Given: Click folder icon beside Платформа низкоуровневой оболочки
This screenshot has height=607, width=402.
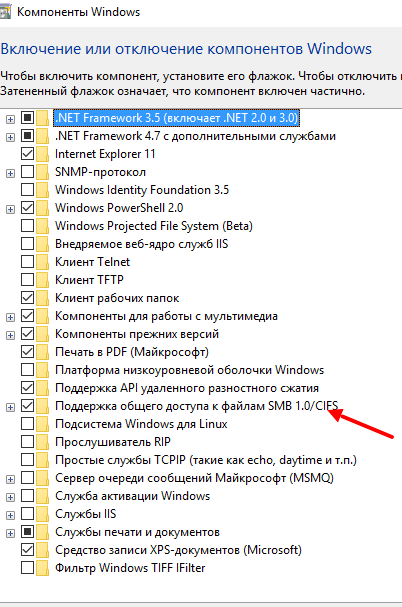Looking at the screenshot, I should (x=43, y=370).
